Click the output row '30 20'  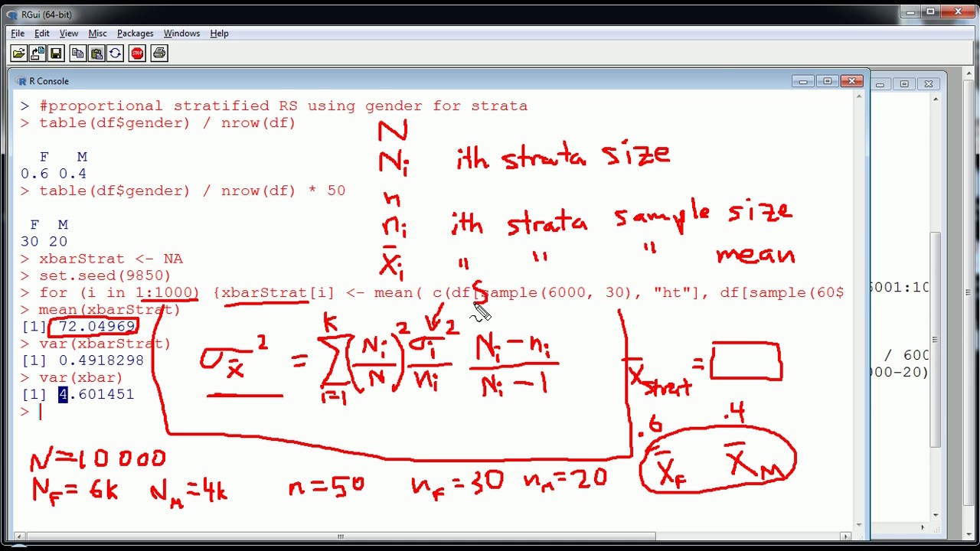coord(44,242)
